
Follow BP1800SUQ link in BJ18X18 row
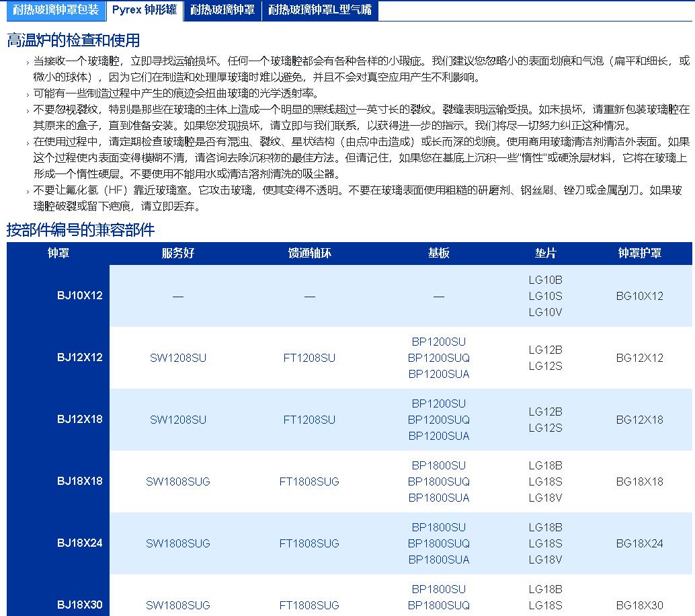[439, 482]
